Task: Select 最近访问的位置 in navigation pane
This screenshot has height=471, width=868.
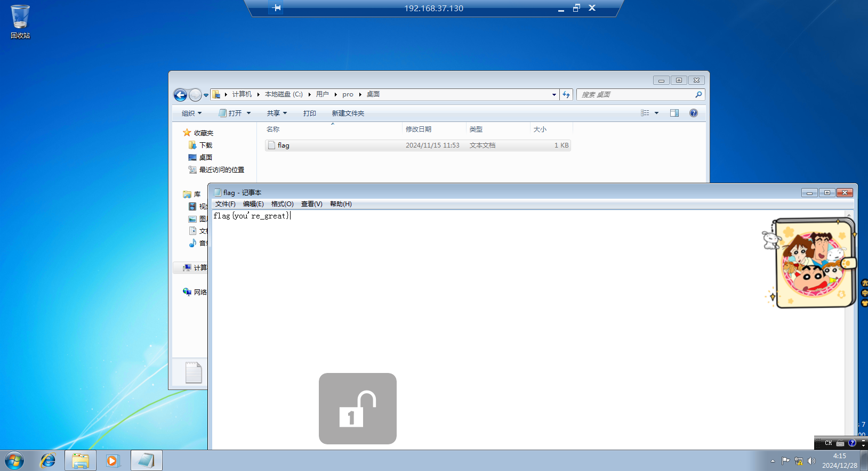Action: pyautogui.click(x=216, y=169)
